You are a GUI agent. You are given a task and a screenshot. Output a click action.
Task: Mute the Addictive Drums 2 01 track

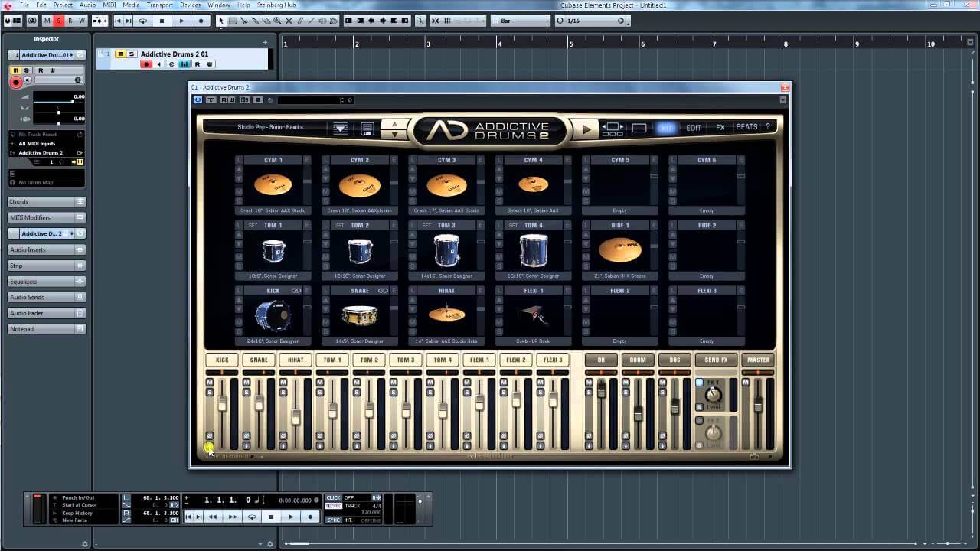click(121, 54)
